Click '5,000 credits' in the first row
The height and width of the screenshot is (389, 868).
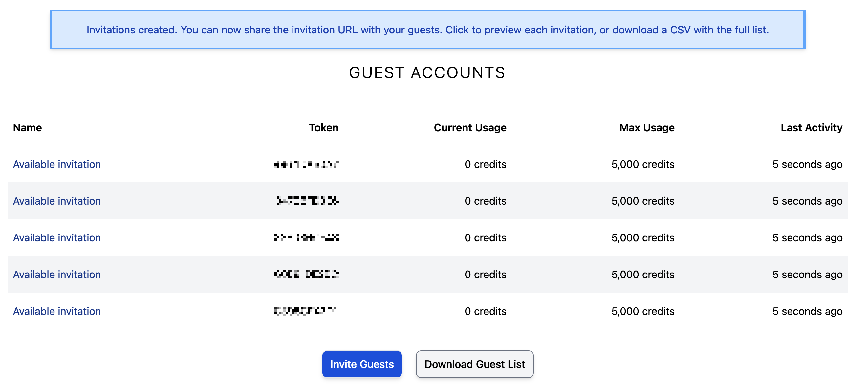click(643, 164)
